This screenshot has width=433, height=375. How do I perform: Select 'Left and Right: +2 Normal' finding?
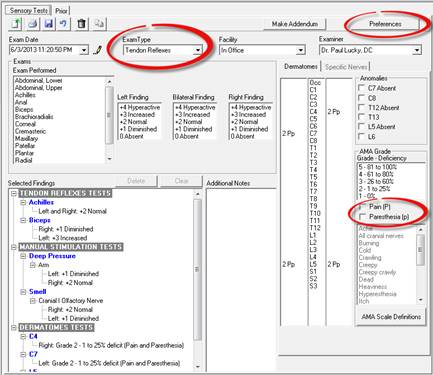click(72, 211)
